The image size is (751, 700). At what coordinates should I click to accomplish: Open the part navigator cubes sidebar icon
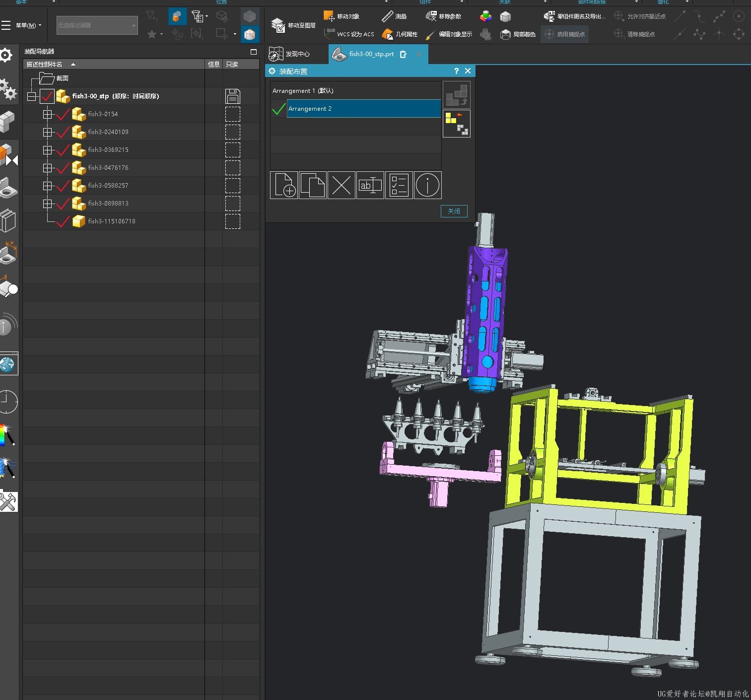tap(7, 121)
